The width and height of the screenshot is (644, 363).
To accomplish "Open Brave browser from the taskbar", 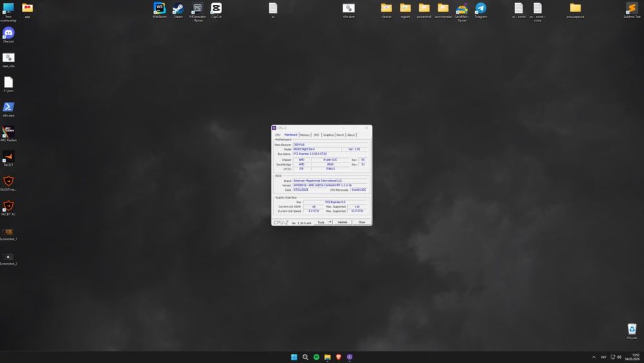I will pyautogui.click(x=339, y=357).
